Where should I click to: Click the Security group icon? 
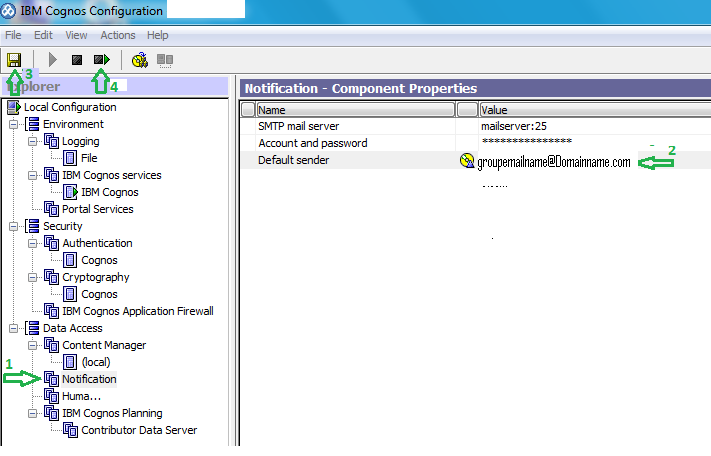coord(33,226)
